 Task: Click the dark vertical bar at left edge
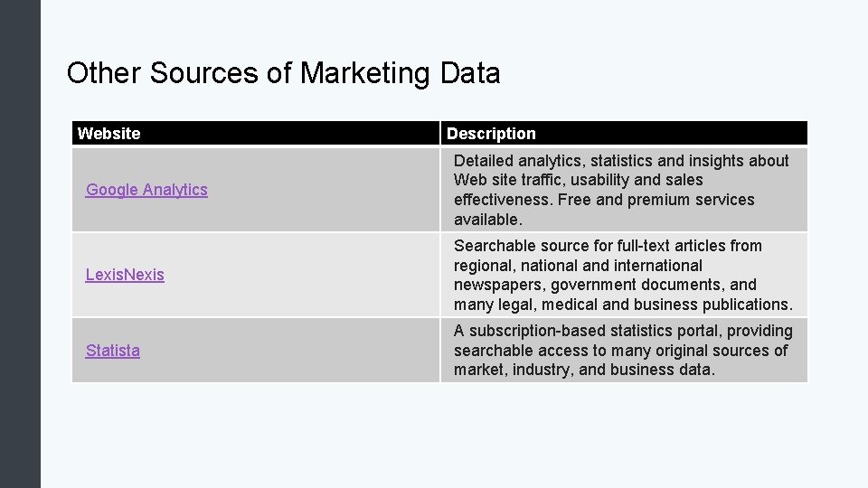[x=20, y=244]
